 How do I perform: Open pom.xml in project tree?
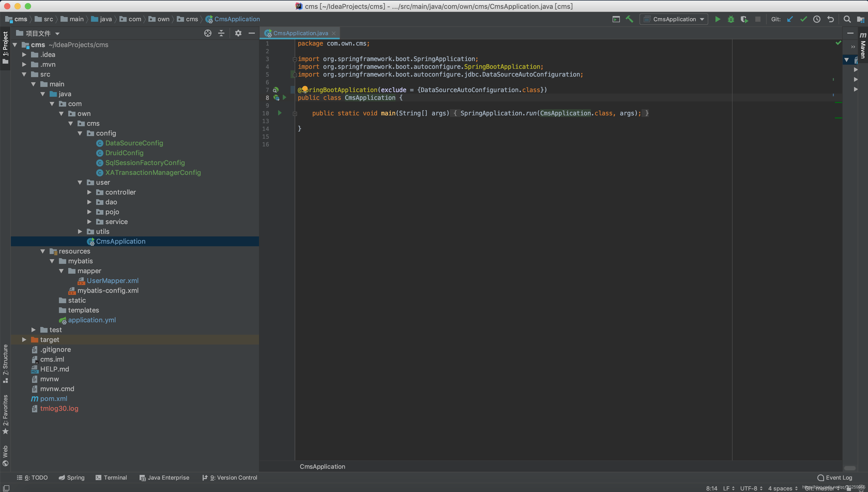pyautogui.click(x=53, y=399)
